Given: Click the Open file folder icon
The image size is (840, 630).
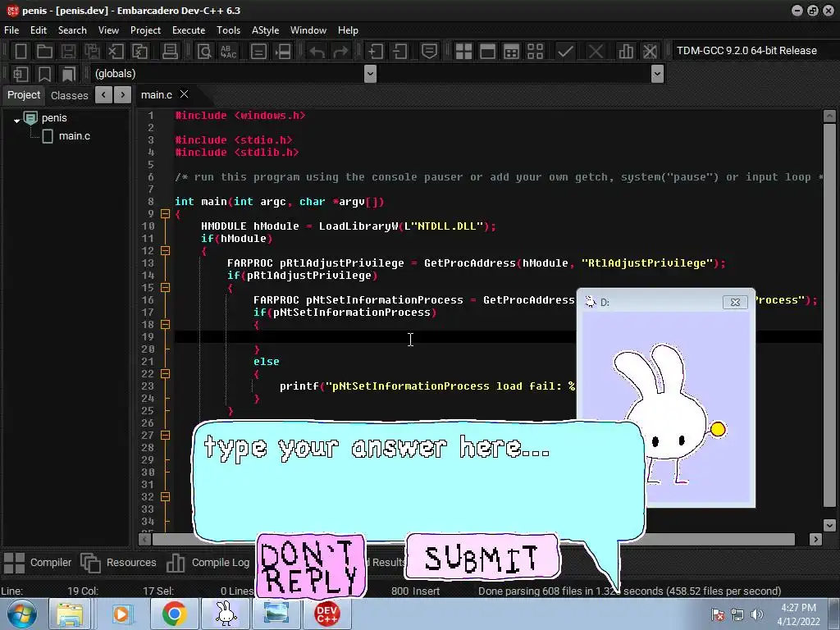Looking at the screenshot, I should [44, 52].
